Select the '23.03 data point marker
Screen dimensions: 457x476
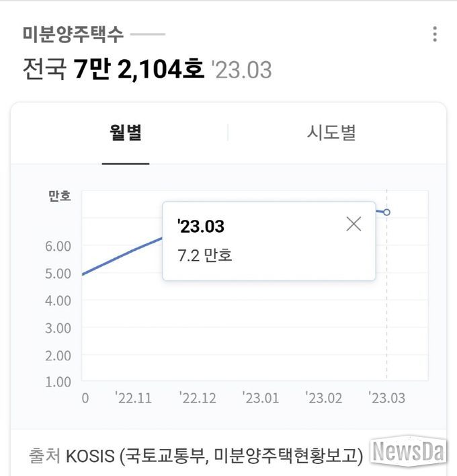tap(386, 212)
